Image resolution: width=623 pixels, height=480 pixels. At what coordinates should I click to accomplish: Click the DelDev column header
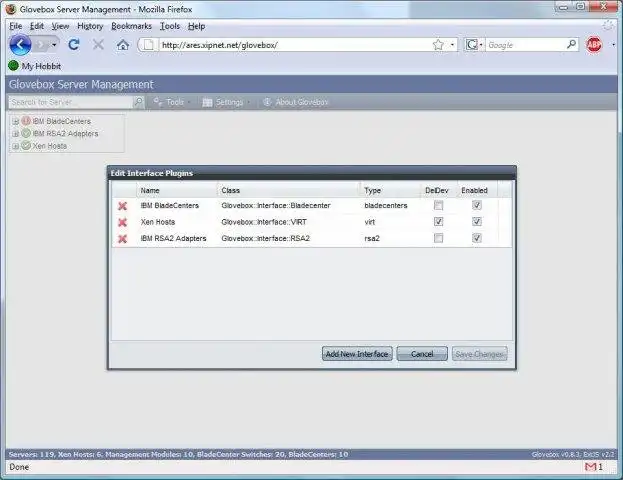tap(438, 190)
